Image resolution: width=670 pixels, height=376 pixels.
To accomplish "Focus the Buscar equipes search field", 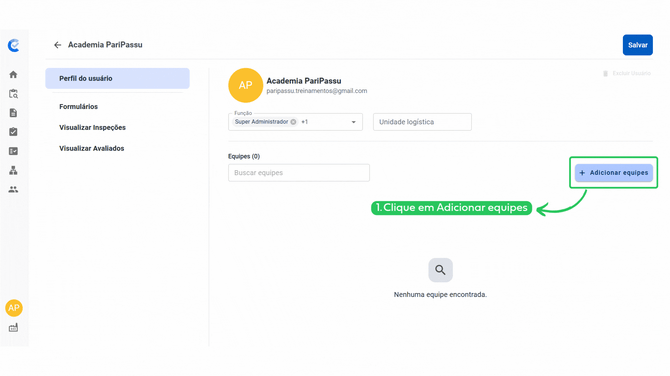I will pos(299,173).
